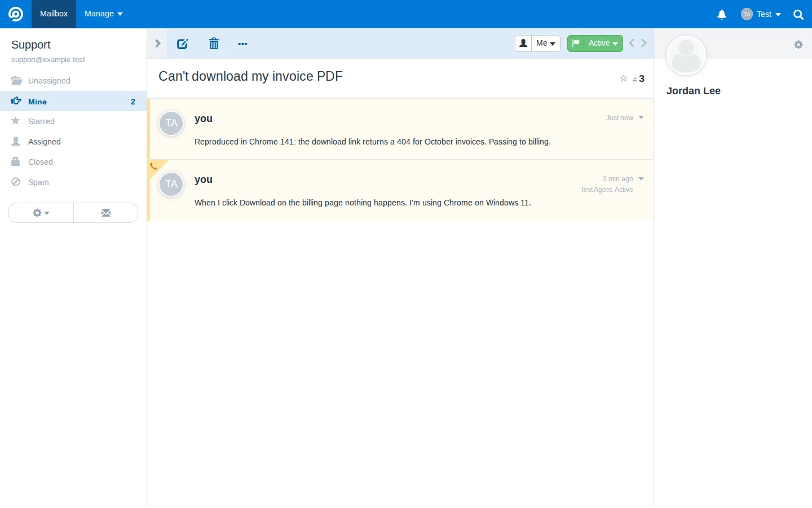Image resolution: width=812 pixels, height=508 pixels.
Task: Click the conversation number #3
Action: coord(639,79)
